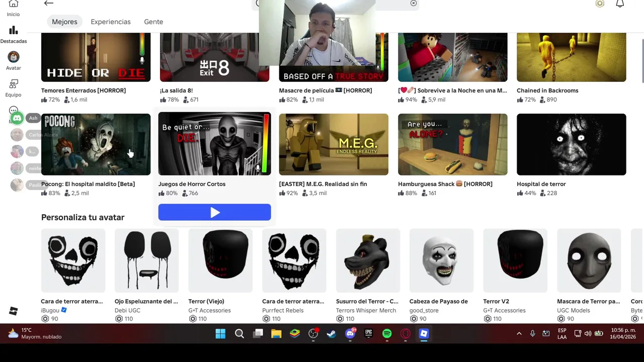Open Sobrevive a la Noche thumbnail
This screenshot has height=362, width=644.
point(452,57)
